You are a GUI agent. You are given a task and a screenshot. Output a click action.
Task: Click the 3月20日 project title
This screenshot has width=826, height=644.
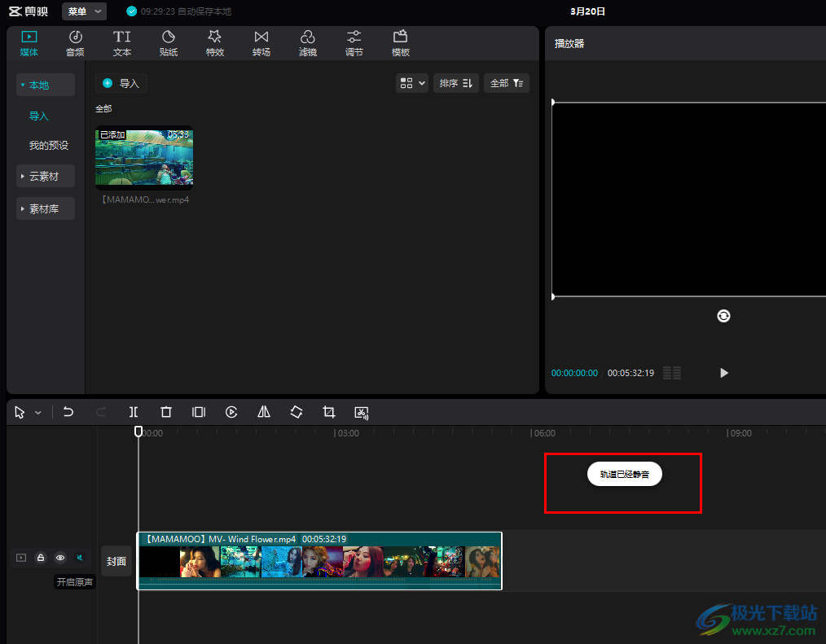point(587,11)
